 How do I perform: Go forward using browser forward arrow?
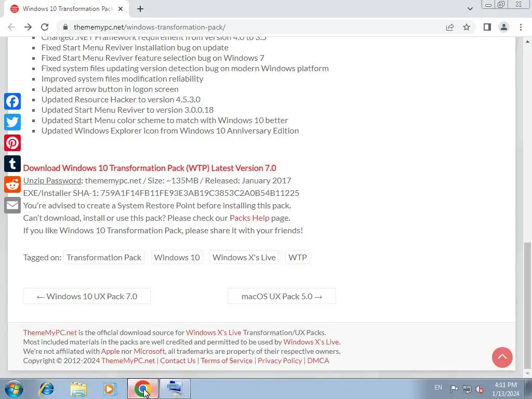28,27
